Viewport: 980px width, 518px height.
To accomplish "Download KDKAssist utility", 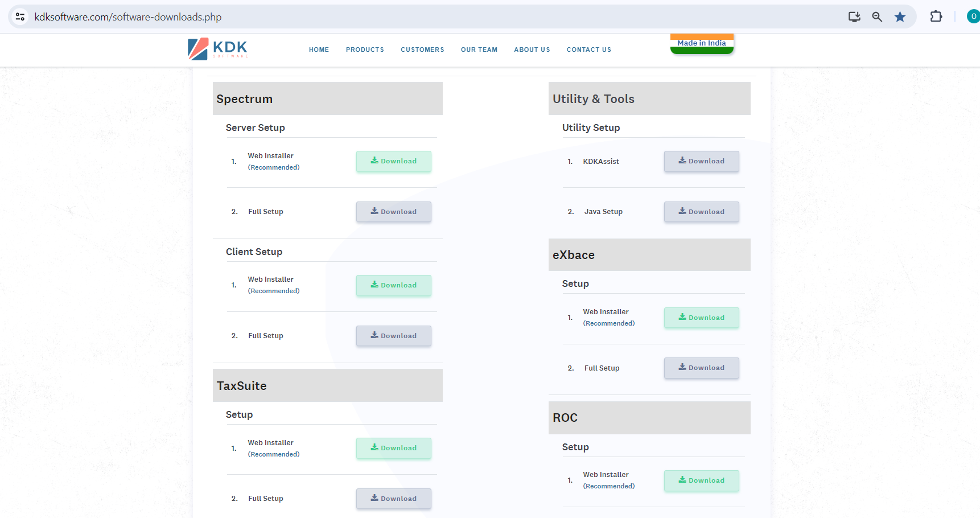I will pos(702,161).
